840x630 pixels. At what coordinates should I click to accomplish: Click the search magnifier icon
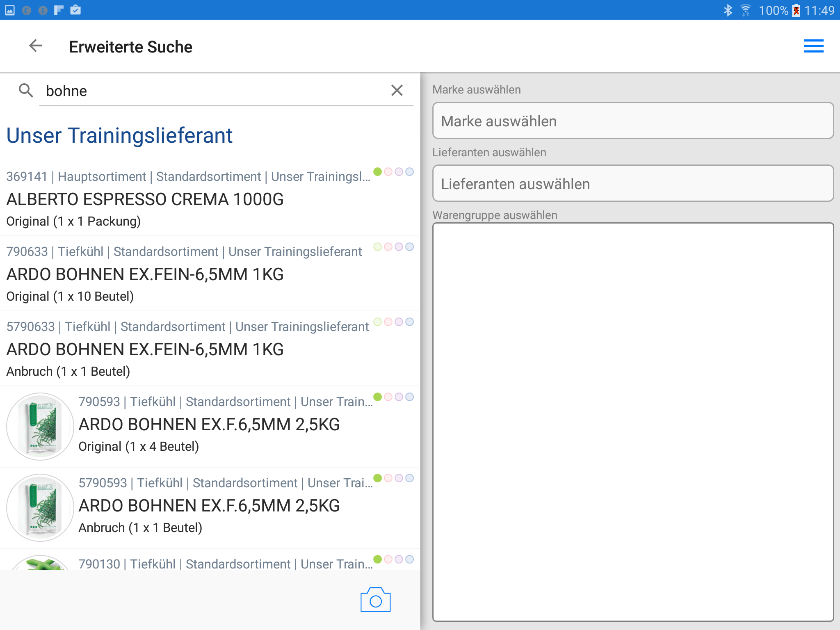(x=26, y=90)
